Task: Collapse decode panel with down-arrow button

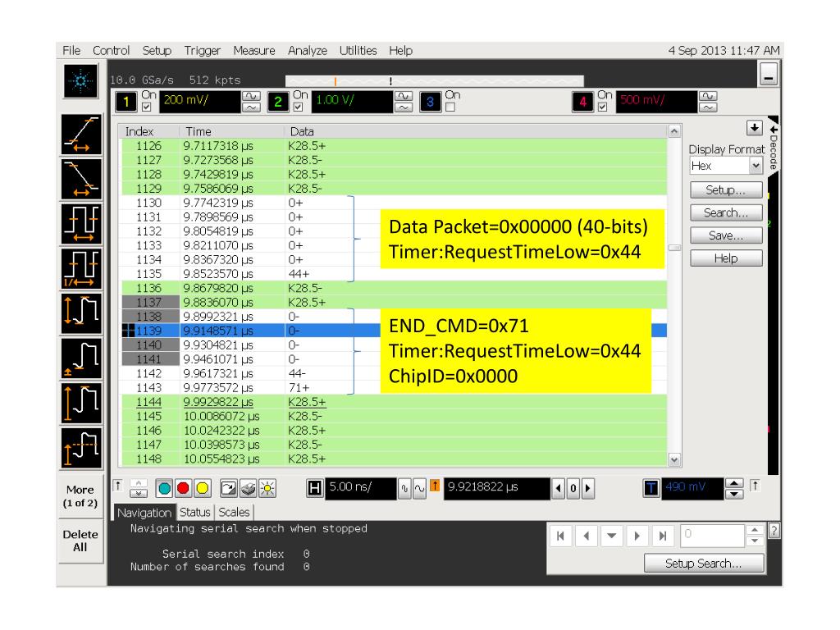Action: (755, 128)
